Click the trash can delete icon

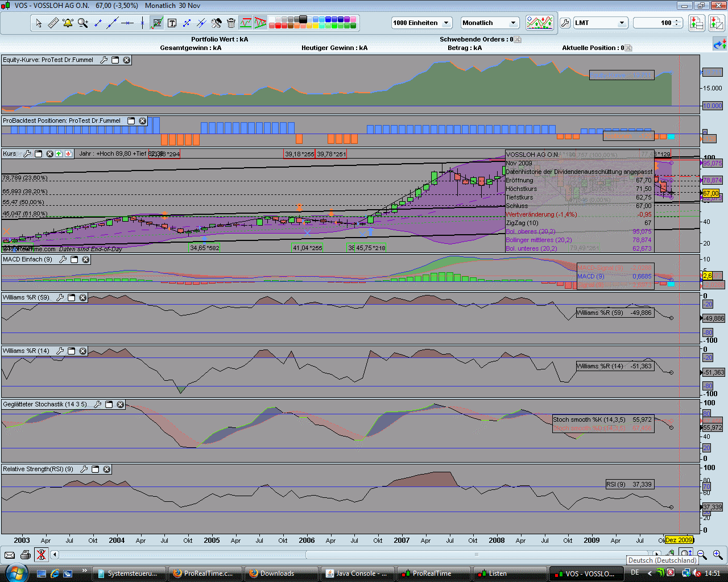point(231,23)
